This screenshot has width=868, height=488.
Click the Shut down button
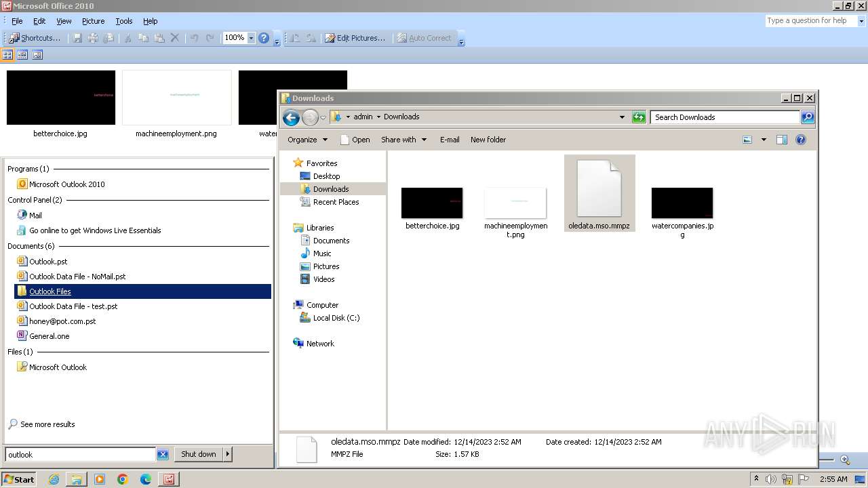(x=199, y=454)
